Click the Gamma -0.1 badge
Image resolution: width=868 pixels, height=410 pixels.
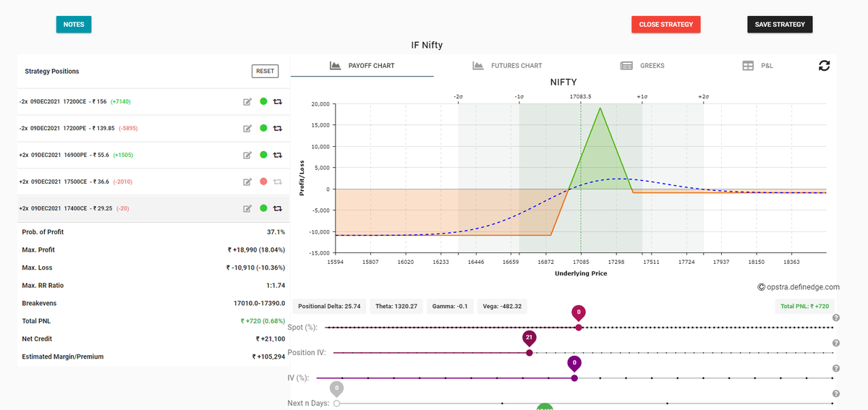[x=451, y=307]
